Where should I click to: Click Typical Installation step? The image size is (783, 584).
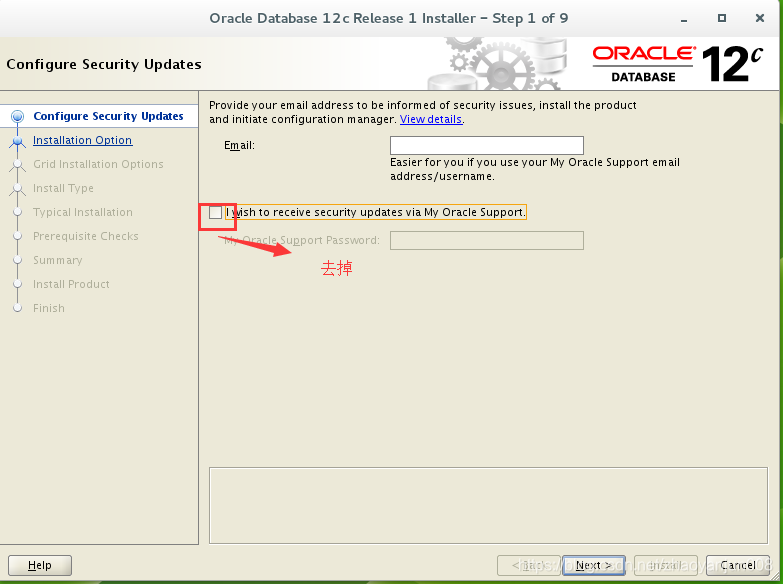(83, 212)
